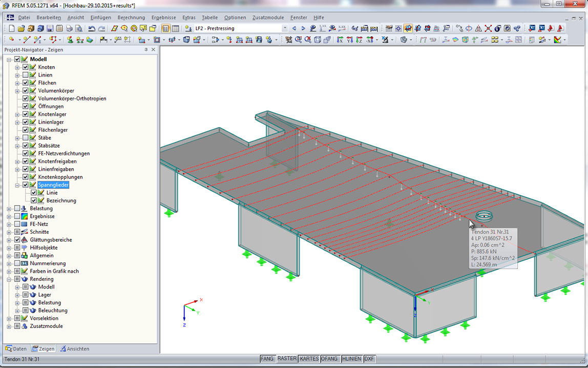The height and width of the screenshot is (368, 588).
Task: Click the info ball icon in toolbar
Action: pos(498,28)
